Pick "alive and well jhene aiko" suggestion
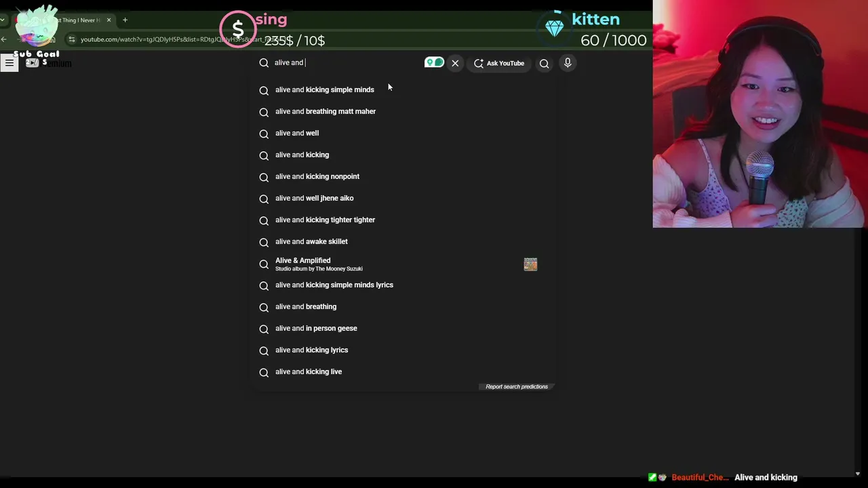 tap(404, 198)
